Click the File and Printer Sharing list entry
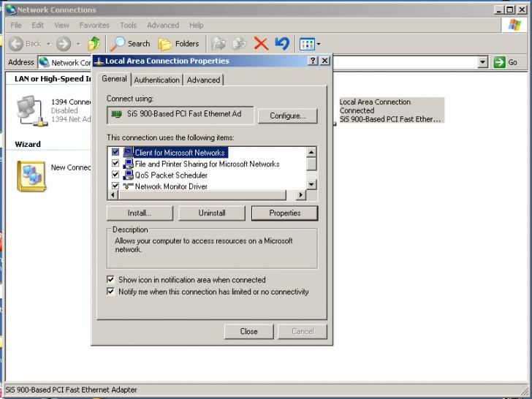Image resolution: width=532 pixels, height=399 pixels. point(208,164)
